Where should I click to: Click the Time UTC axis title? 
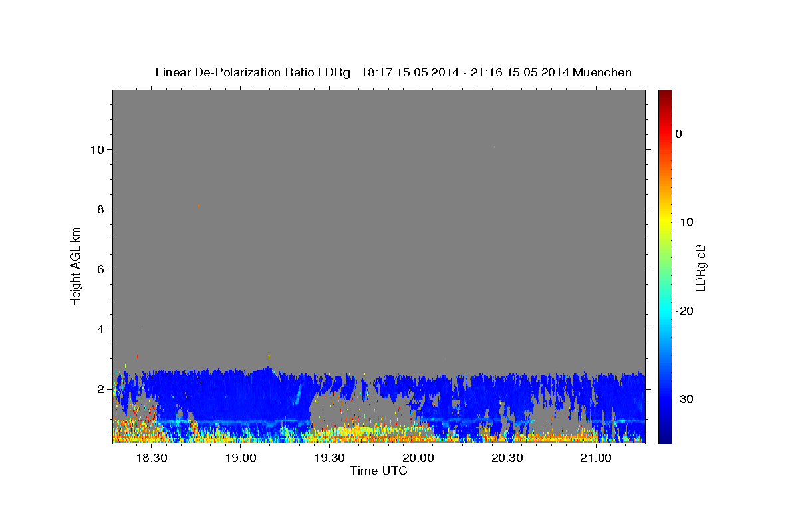pos(378,471)
